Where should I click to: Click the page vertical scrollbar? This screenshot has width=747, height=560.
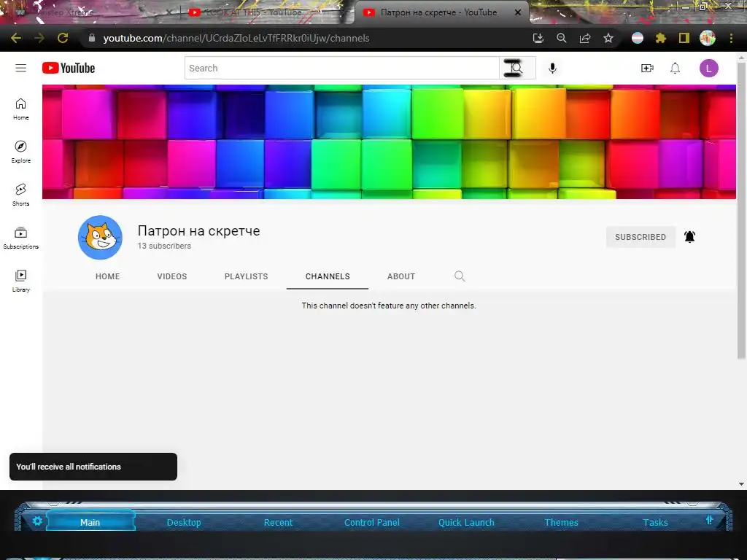click(x=741, y=209)
